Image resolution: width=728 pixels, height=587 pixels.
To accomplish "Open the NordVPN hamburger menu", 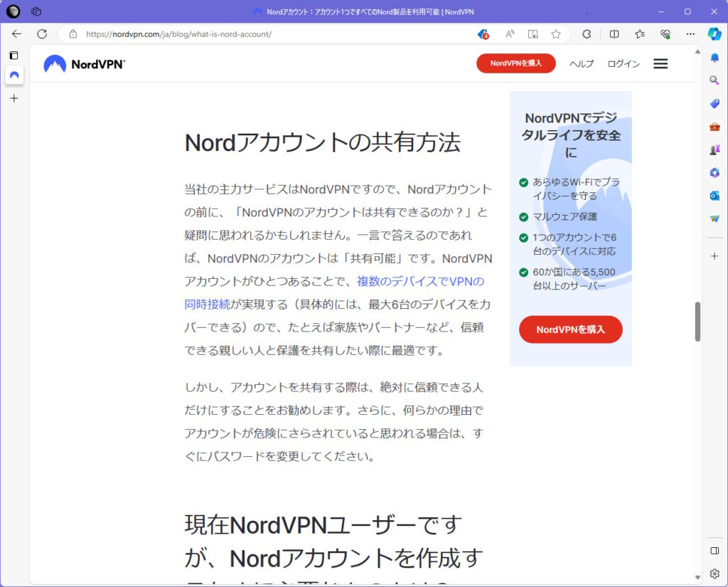I will [660, 63].
